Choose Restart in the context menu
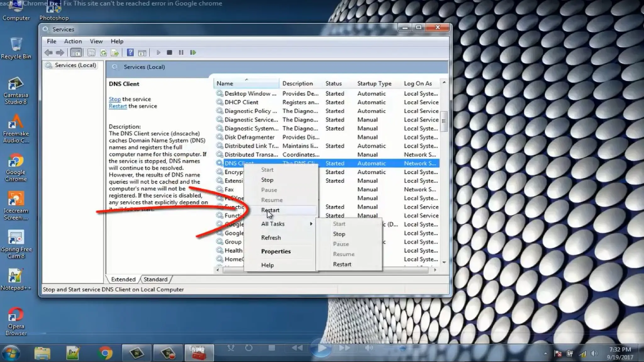This screenshot has height=362, width=644. 270,210
